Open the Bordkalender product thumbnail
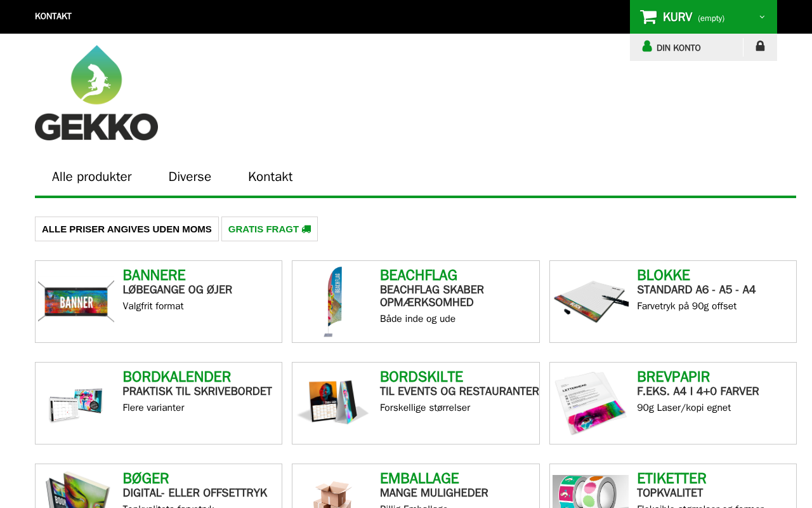The width and height of the screenshot is (812, 508). coord(76,403)
